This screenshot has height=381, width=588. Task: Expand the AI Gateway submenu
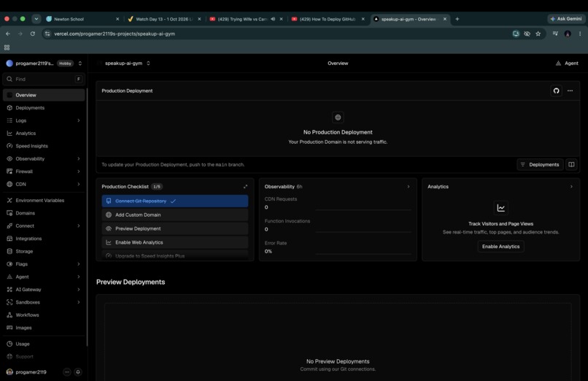click(79, 290)
